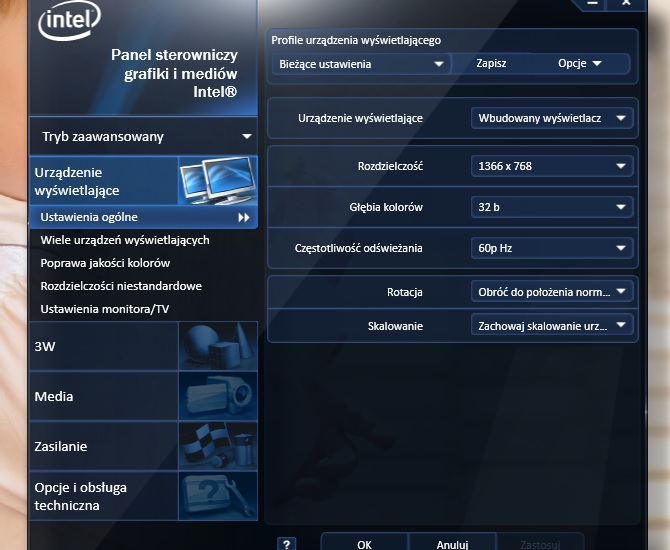Click the Intel logo
This screenshot has width=670, height=550.
[x=69, y=20]
